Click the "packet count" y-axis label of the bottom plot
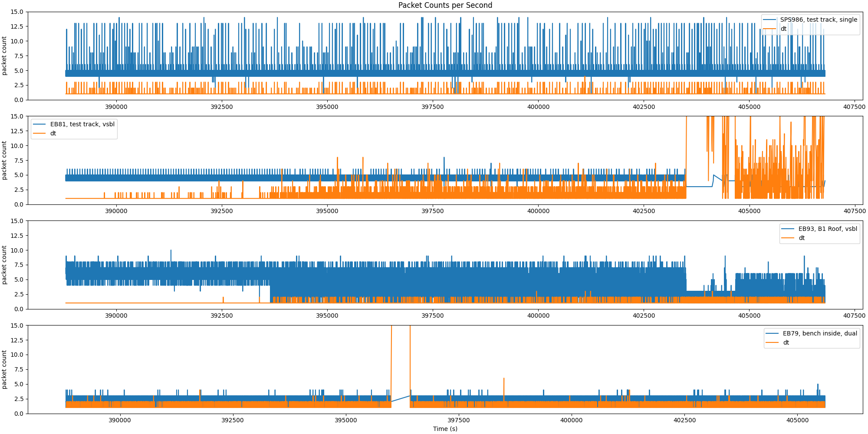868x434 pixels. tap(5, 369)
